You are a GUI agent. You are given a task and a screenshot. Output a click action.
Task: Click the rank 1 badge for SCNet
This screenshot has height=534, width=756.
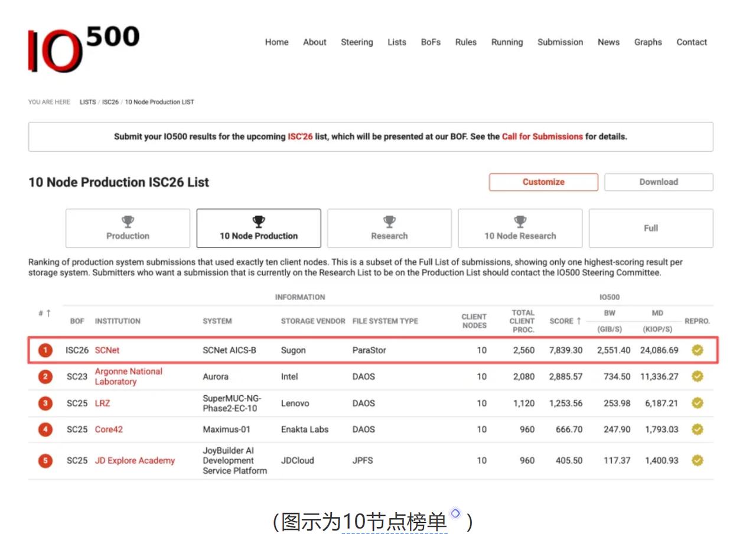[x=45, y=350]
